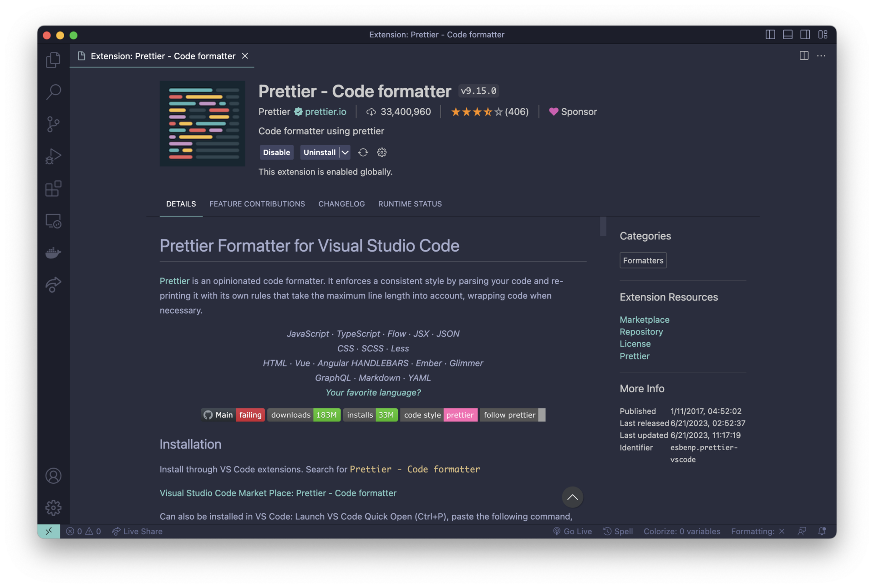Open the prettier.io publisher link
Screen dimensions: 874x588
[x=325, y=112]
